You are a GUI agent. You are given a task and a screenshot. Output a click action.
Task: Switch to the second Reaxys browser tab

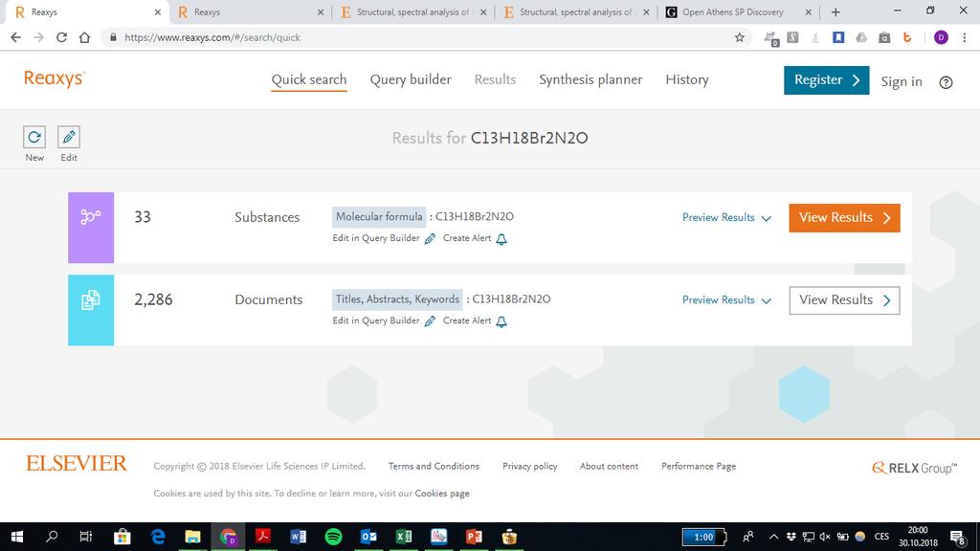250,11
